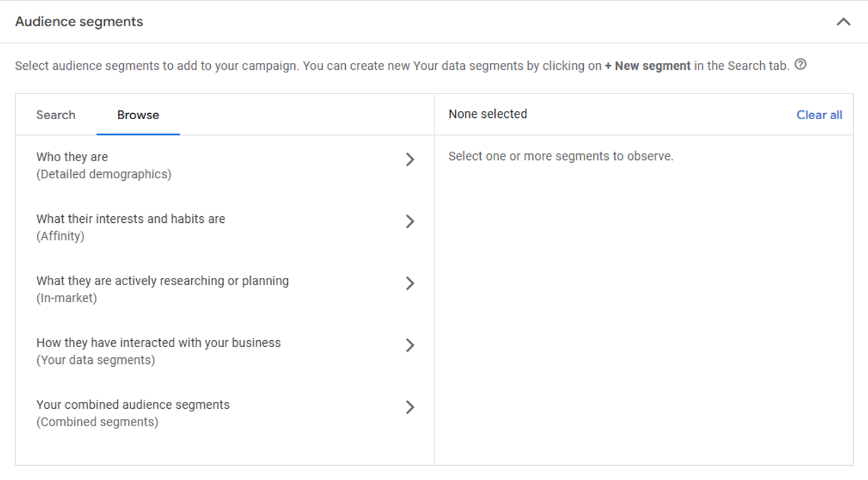The height and width of the screenshot is (480, 868).
Task: Open arrow for interests and habits row
Action: click(x=410, y=222)
